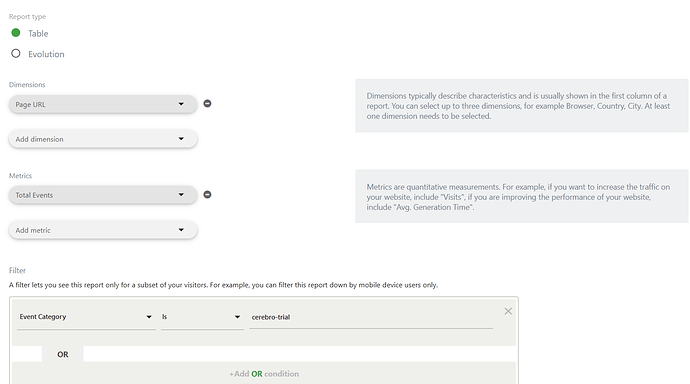Add an OR condition to the filter
The image size is (690, 384).
click(264, 374)
